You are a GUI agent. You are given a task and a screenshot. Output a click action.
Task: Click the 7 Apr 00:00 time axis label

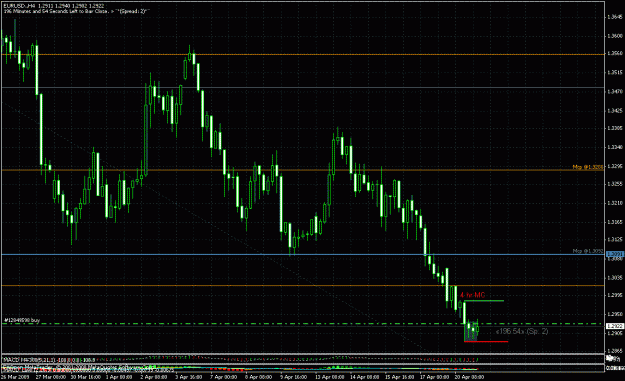pos(223,377)
